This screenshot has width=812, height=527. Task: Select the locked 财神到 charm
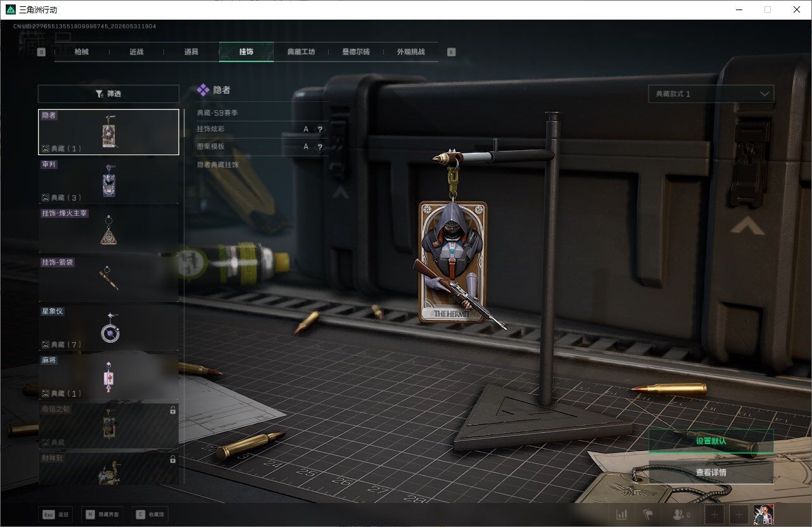(x=108, y=469)
